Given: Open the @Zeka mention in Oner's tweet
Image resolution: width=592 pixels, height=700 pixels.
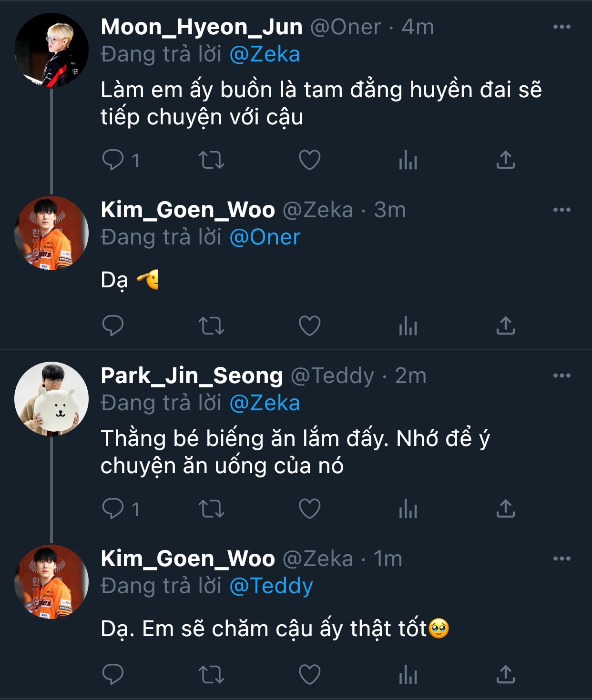Looking at the screenshot, I should [x=265, y=54].
